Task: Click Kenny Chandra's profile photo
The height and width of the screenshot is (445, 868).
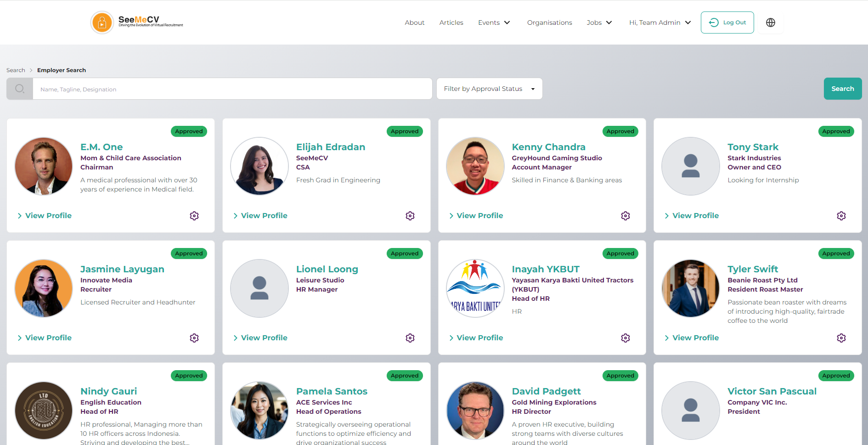Action: coord(475,166)
